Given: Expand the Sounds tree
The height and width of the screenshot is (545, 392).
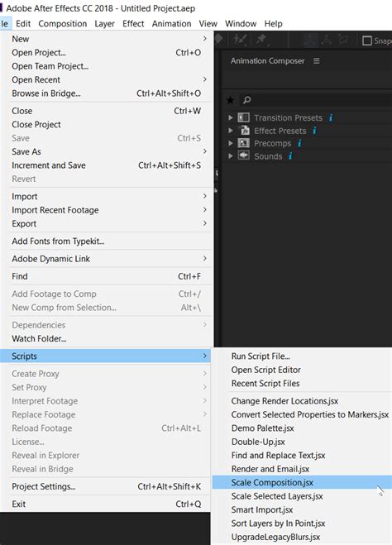Looking at the screenshot, I should pos(230,156).
